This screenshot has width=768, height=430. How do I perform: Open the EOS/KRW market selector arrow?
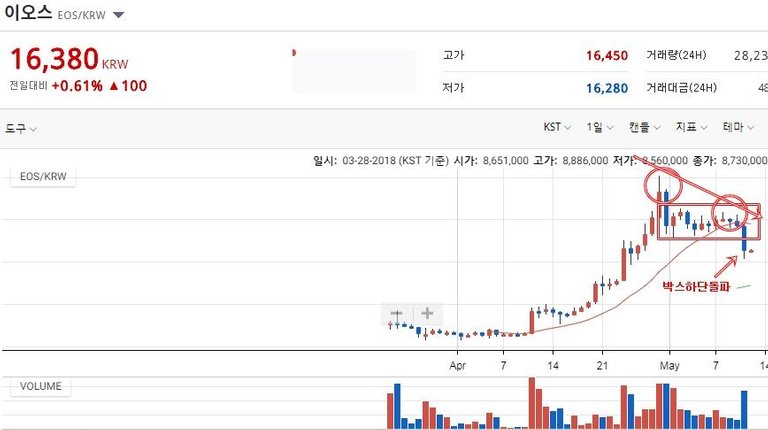pyautogui.click(x=118, y=16)
